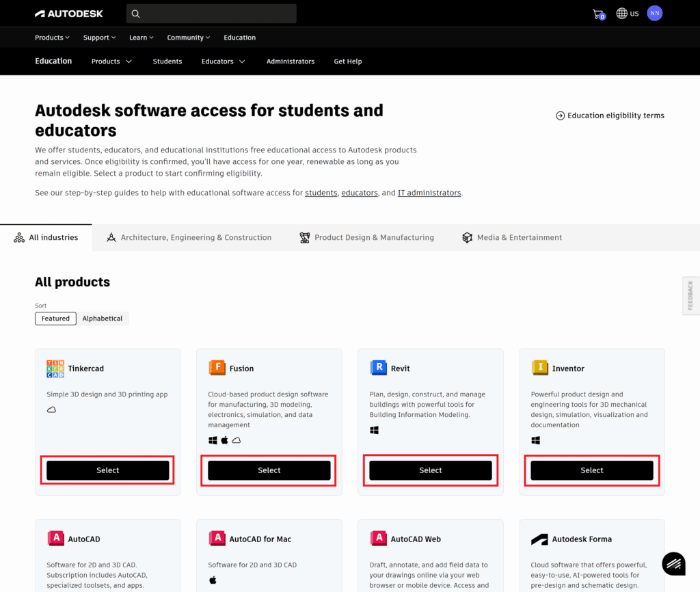Click the globe region selector icon
The image size is (700, 592).
pos(621,14)
